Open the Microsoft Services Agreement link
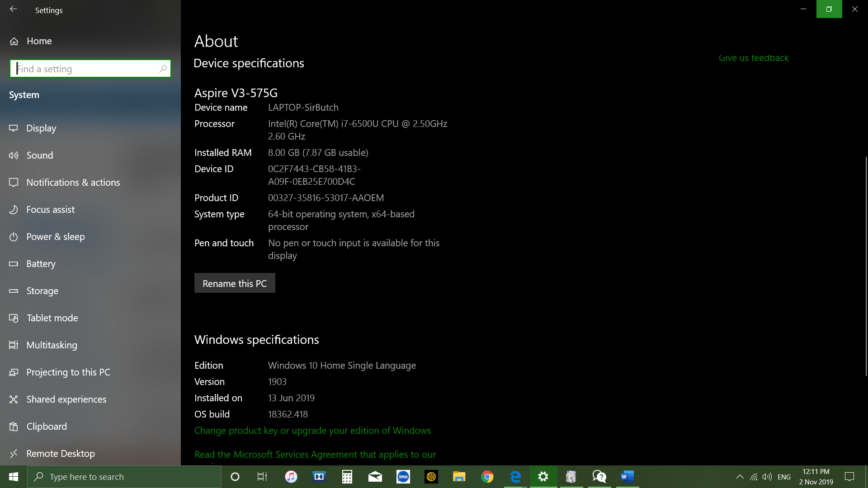Image resolution: width=868 pixels, height=488 pixels. (315, 455)
